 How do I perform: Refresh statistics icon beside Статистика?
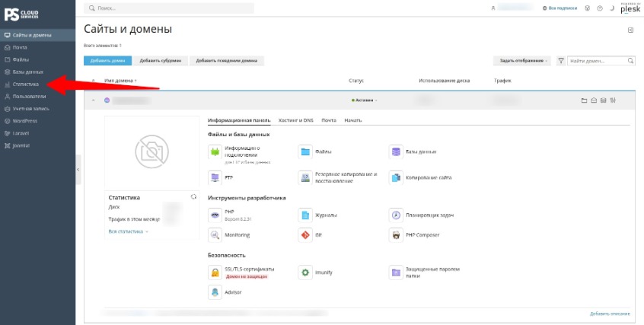(x=193, y=197)
